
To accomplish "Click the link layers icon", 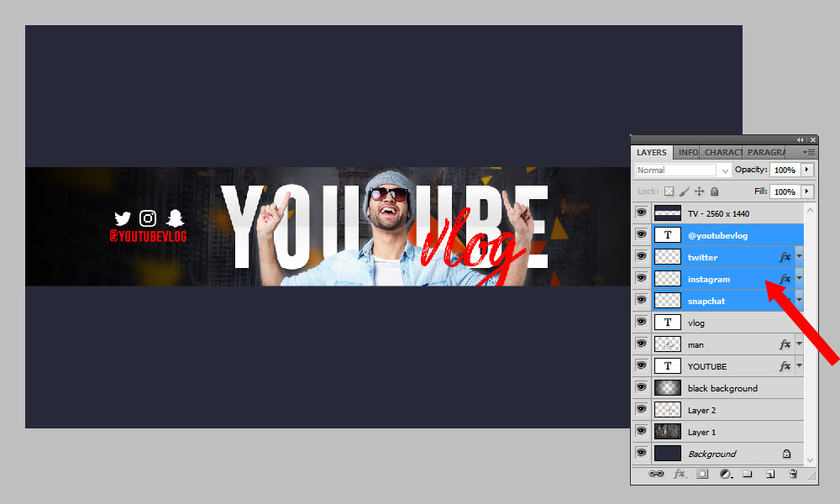I will (656, 474).
